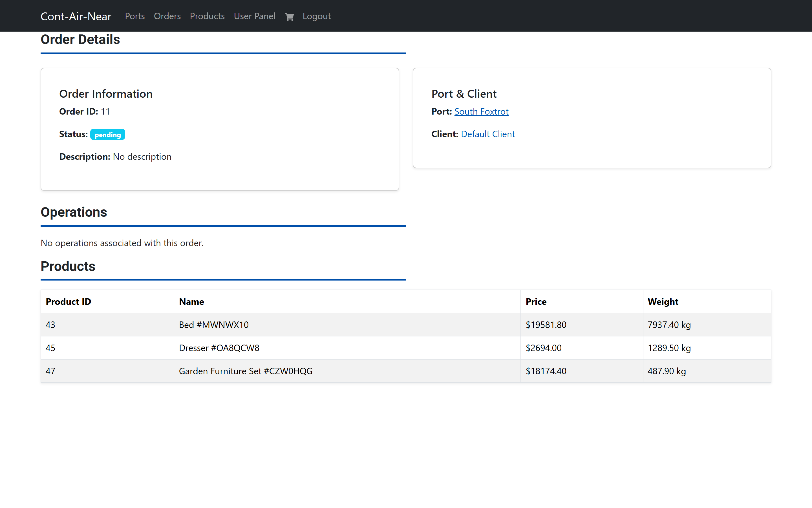Open the Ports menu item
Image resolution: width=812 pixels, height=508 pixels.
tap(134, 16)
